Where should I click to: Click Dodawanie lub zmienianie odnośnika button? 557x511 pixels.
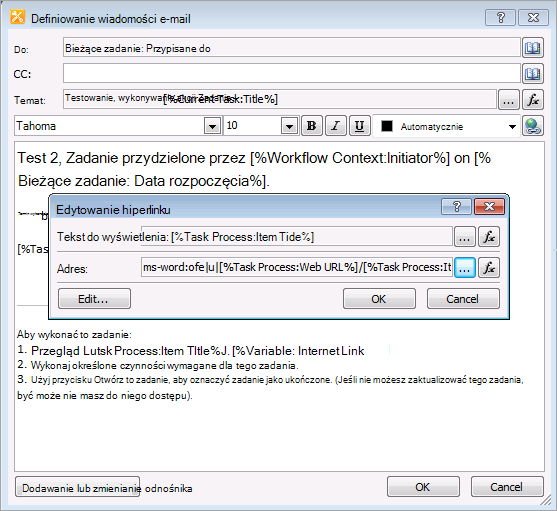coord(77,487)
